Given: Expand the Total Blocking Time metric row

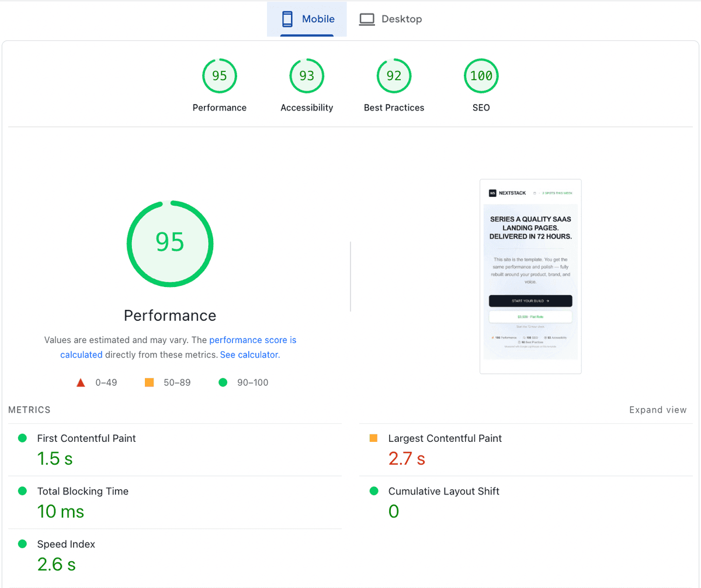Looking at the screenshot, I should pyautogui.click(x=82, y=491).
